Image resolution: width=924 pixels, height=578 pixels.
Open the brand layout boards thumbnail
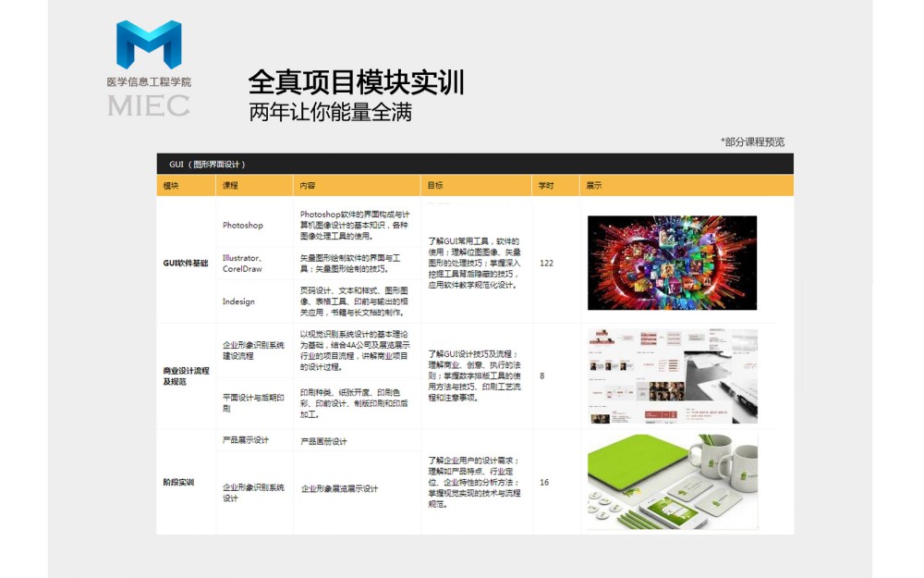[x=673, y=376]
